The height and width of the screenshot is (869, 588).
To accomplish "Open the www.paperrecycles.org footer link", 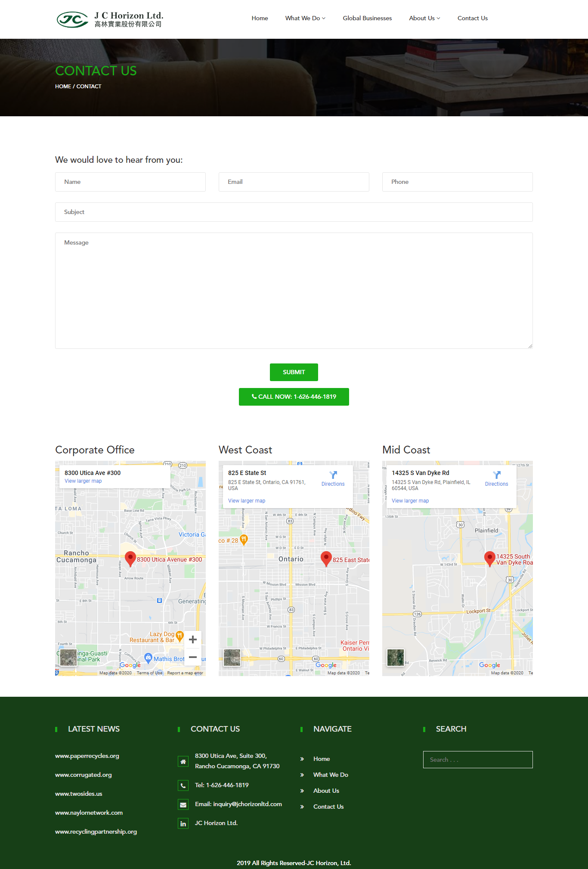I will (87, 756).
